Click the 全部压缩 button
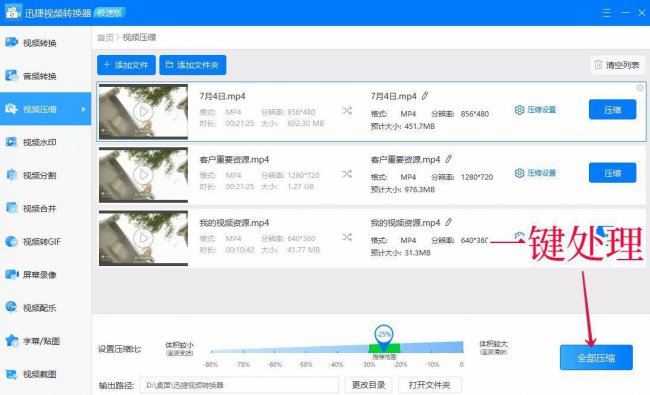This screenshot has width=650, height=395. 596,358
